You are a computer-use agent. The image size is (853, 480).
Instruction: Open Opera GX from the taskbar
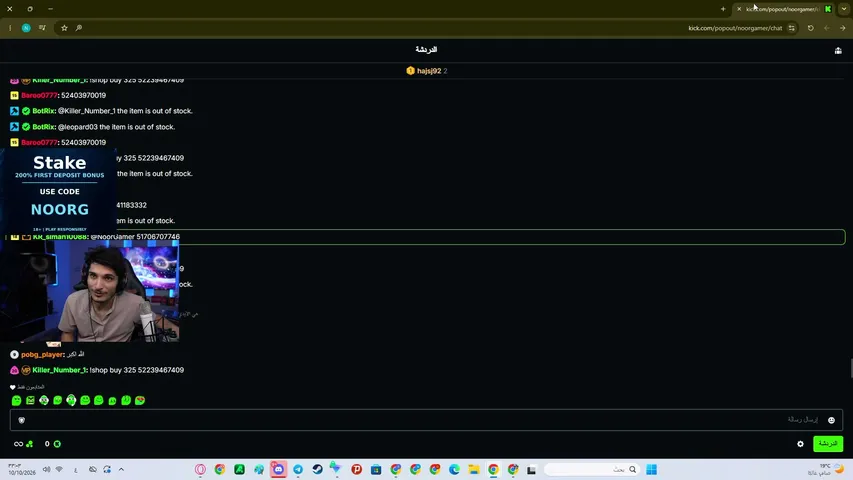(x=200, y=469)
